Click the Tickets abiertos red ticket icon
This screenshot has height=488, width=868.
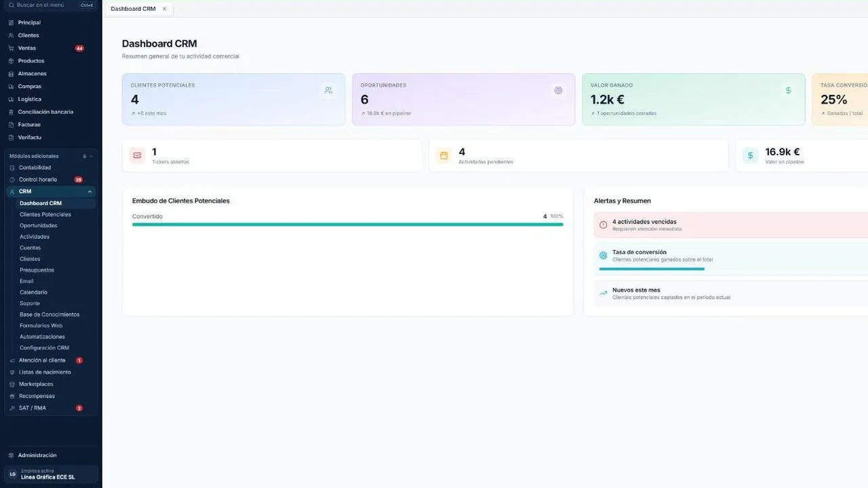[137, 155]
